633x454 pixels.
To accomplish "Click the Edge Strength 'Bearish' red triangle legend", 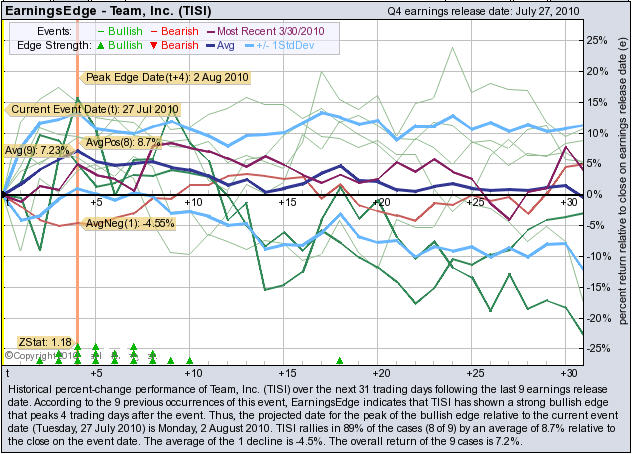I will click(x=174, y=45).
